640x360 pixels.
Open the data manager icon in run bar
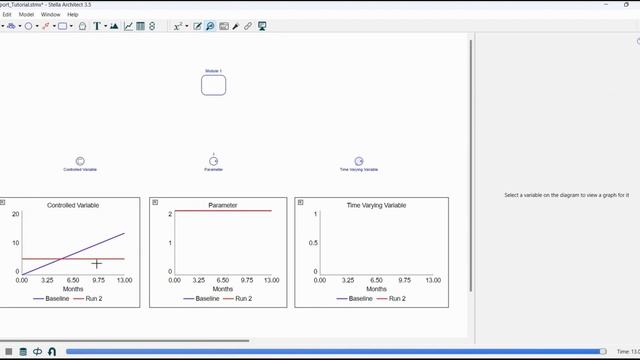click(23, 351)
